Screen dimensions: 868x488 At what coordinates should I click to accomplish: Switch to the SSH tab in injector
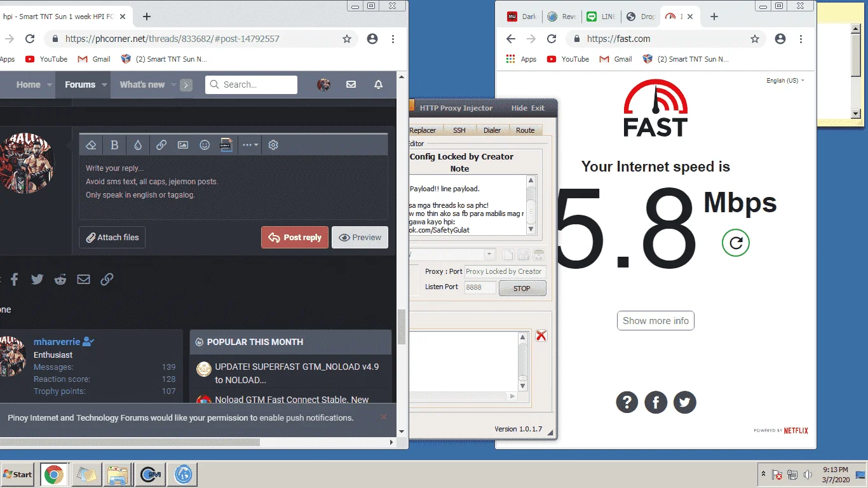click(459, 130)
